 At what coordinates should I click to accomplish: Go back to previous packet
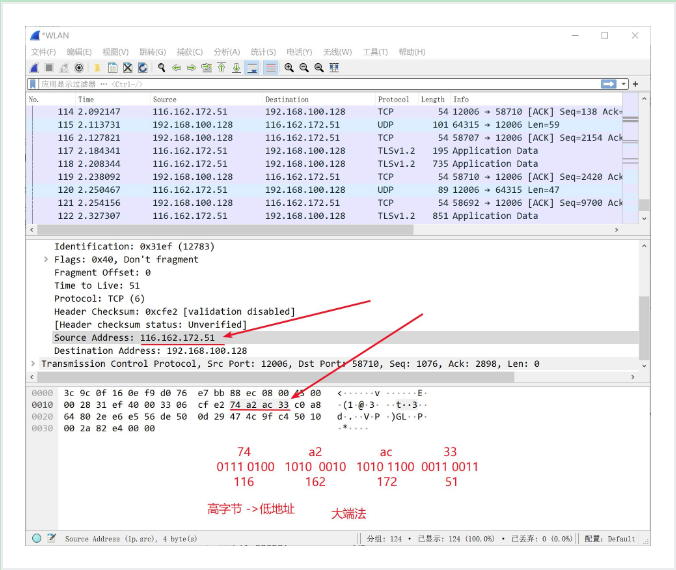click(177, 68)
